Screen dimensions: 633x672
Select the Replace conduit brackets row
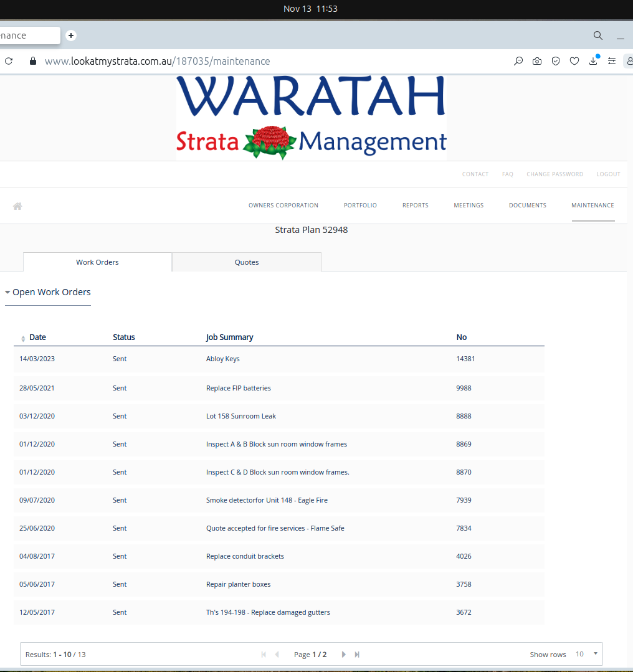[x=278, y=556]
